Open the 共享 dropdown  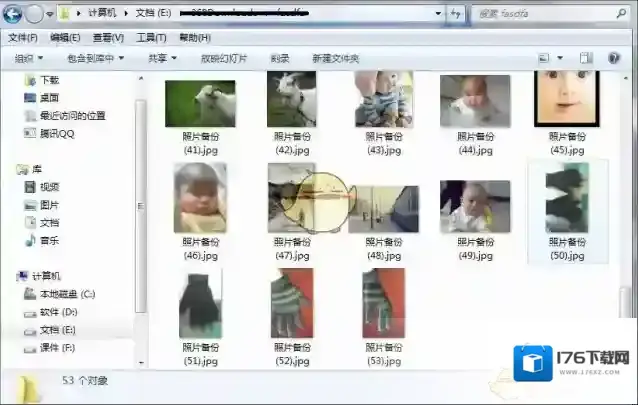[162, 59]
